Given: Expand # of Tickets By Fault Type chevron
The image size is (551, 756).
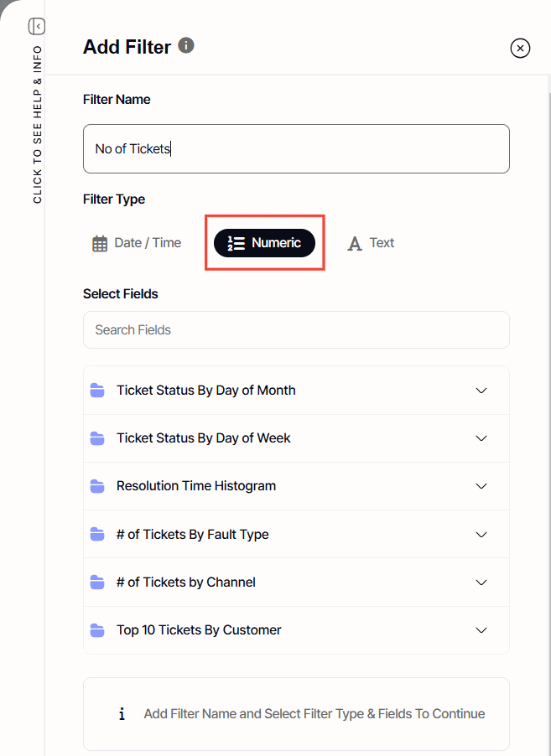Looking at the screenshot, I should [481, 535].
